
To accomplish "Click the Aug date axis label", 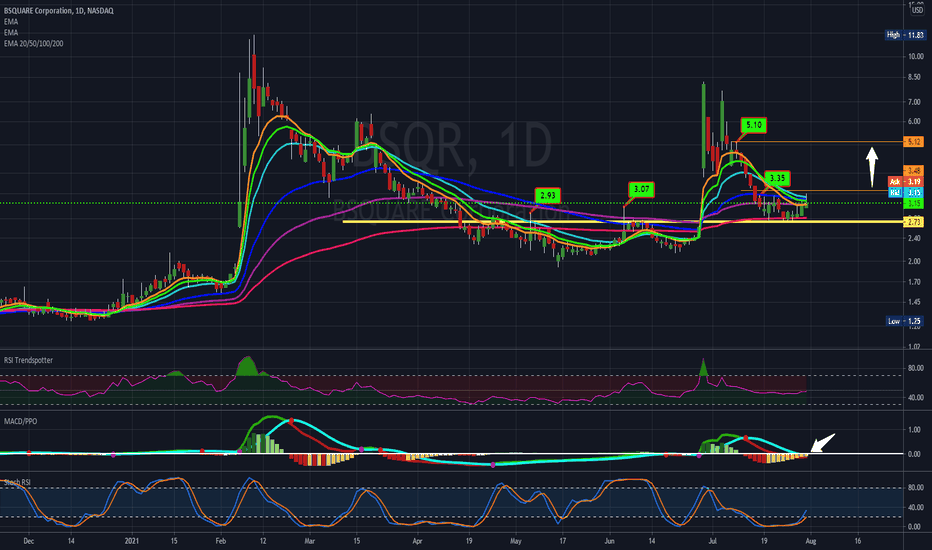I will click(811, 541).
